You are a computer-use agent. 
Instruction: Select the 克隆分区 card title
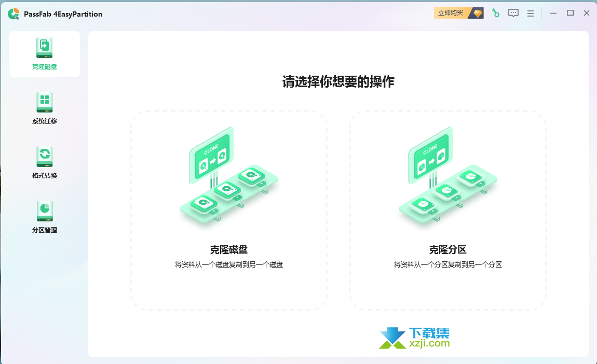pyautogui.click(x=447, y=249)
